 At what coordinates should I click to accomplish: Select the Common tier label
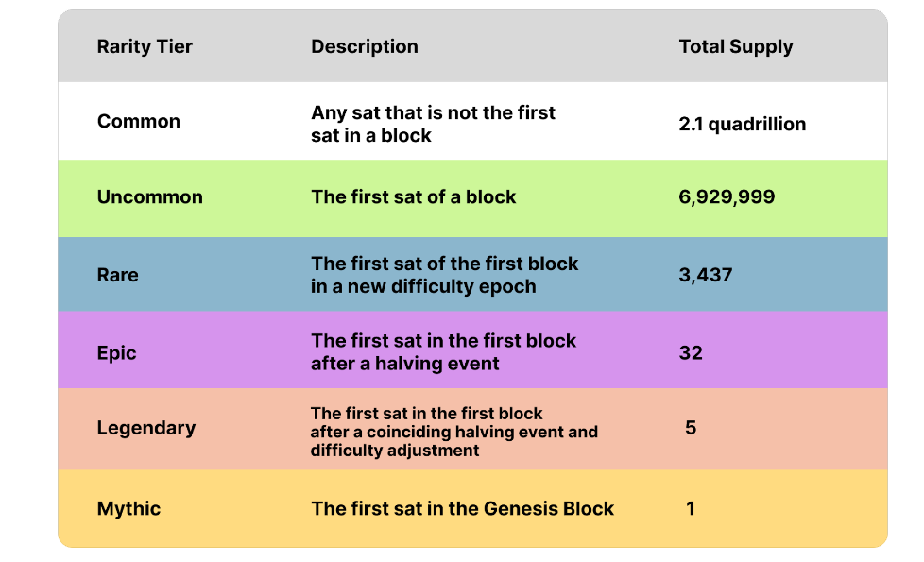pyautogui.click(x=139, y=121)
